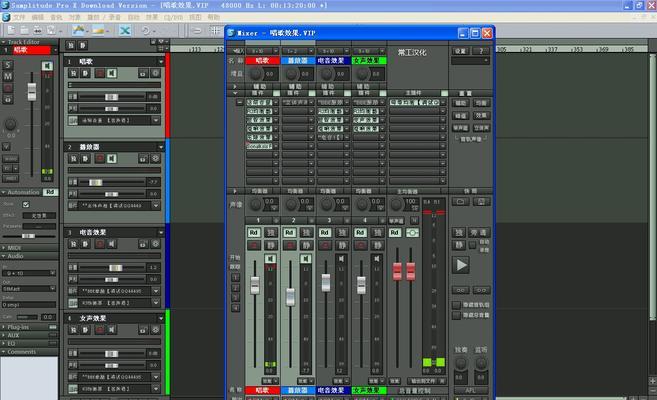Solo mixer channel 2 with 独 button
This screenshot has width=657, height=400.
306,232
